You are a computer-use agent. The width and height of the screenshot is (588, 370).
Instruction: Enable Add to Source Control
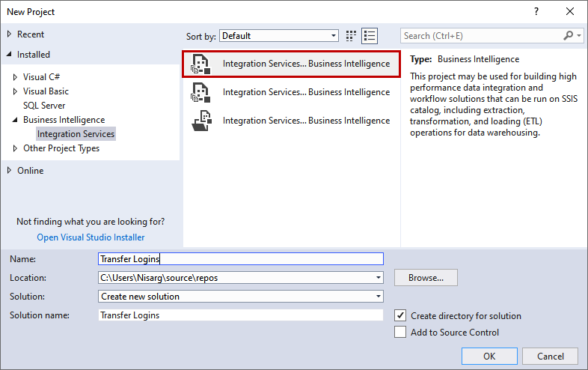400,333
